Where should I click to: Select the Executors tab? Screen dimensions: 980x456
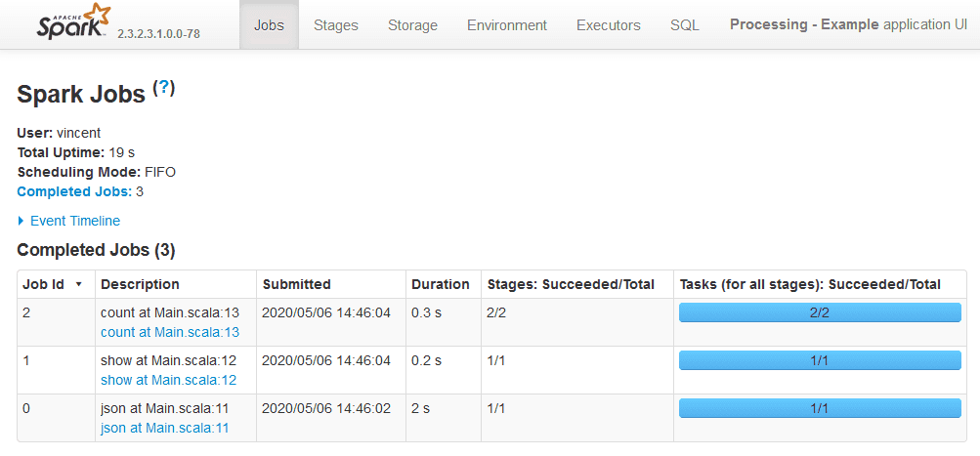pyautogui.click(x=608, y=25)
